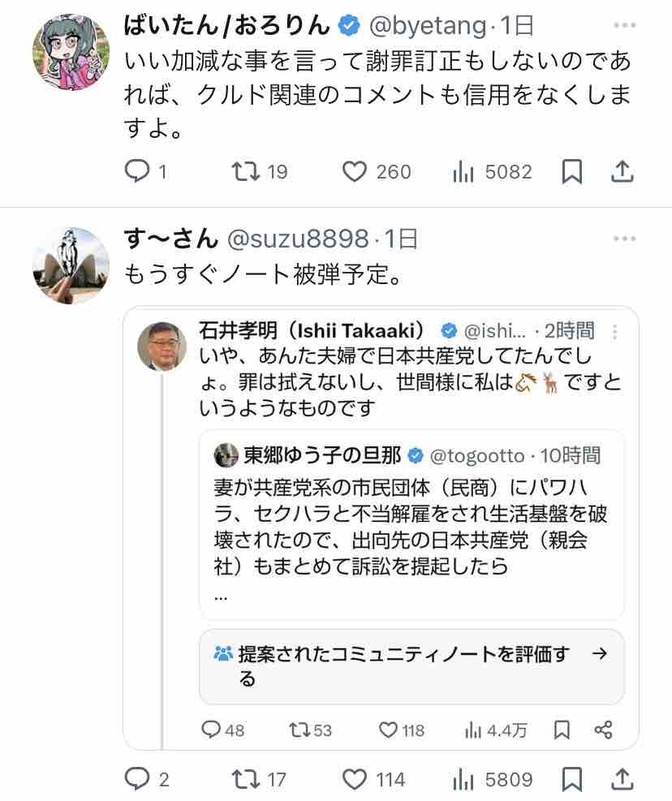Click the 石井孝明 quoted tweet share icon
Viewport: 672px width, 801px height.
(x=603, y=730)
